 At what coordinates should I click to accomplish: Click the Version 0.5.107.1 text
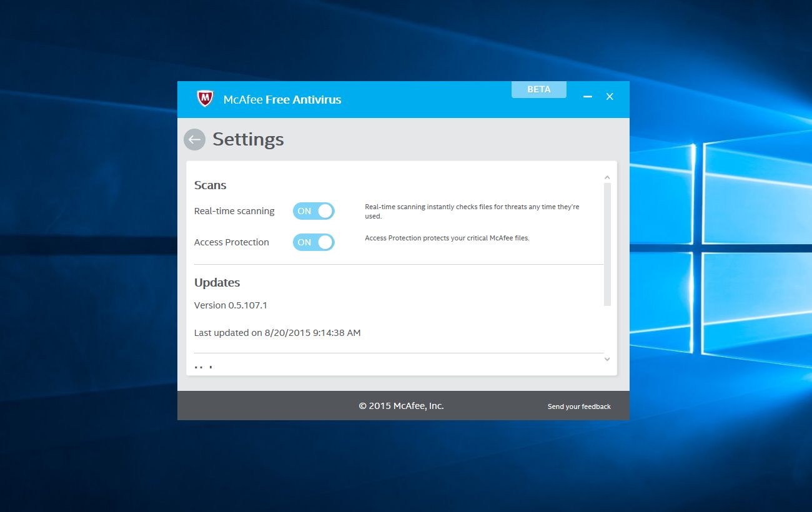coord(230,305)
